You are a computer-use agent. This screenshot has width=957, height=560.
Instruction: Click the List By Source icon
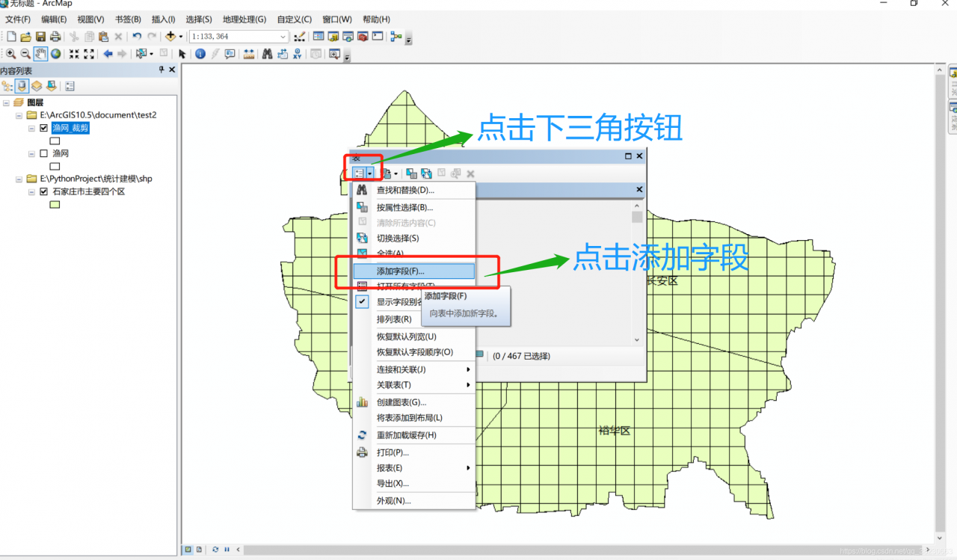pyautogui.click(x=22, y=86)
